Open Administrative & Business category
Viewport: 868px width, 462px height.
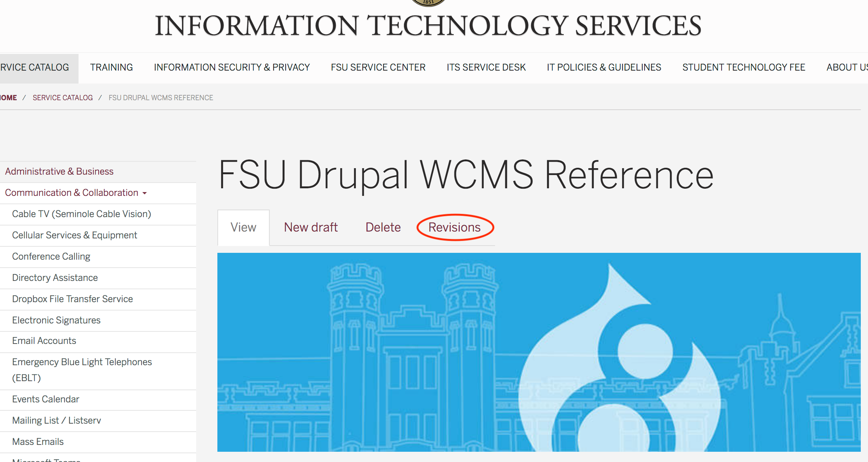coord(59,172)
